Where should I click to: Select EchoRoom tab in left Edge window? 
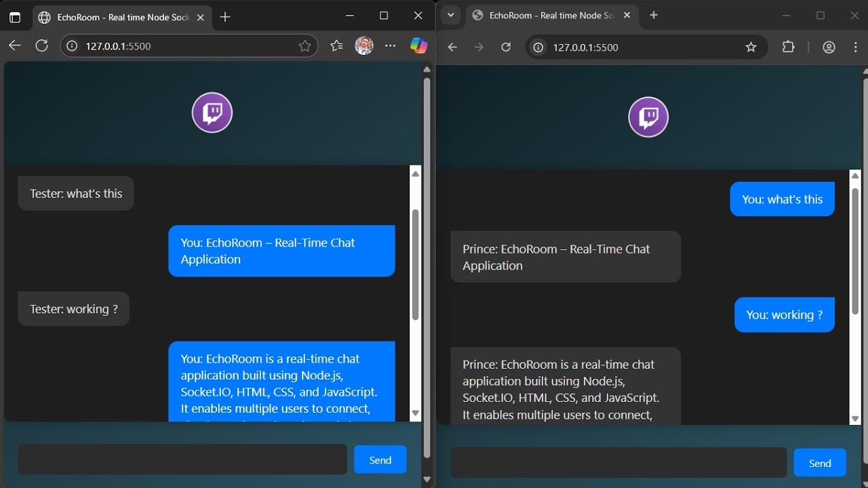[121, 18]
